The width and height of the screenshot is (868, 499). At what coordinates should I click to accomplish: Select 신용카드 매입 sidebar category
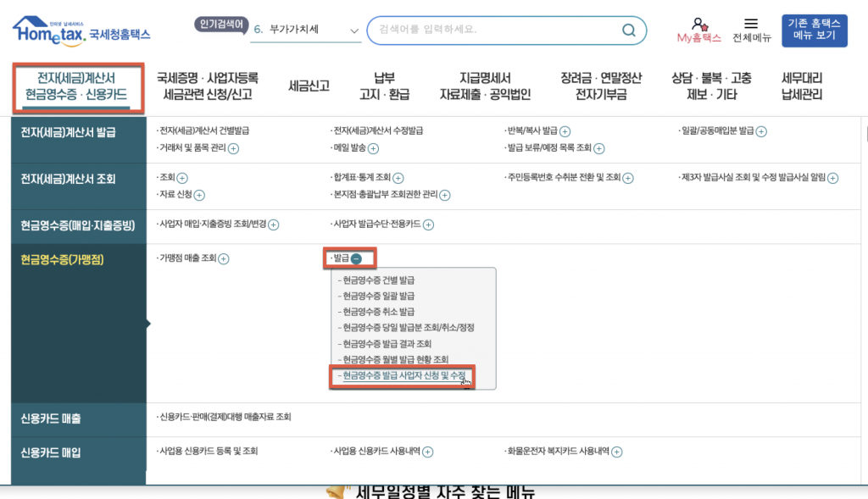(79, 460)
